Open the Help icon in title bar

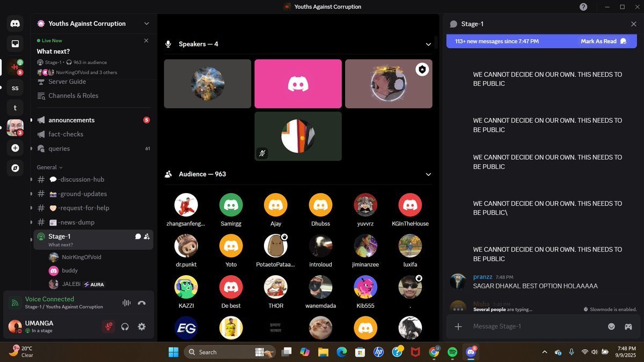coord(583,7)
